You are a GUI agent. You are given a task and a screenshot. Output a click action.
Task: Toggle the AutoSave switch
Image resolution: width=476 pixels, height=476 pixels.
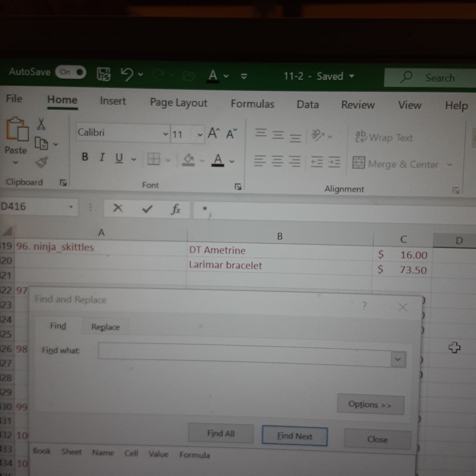pos(71,72)
